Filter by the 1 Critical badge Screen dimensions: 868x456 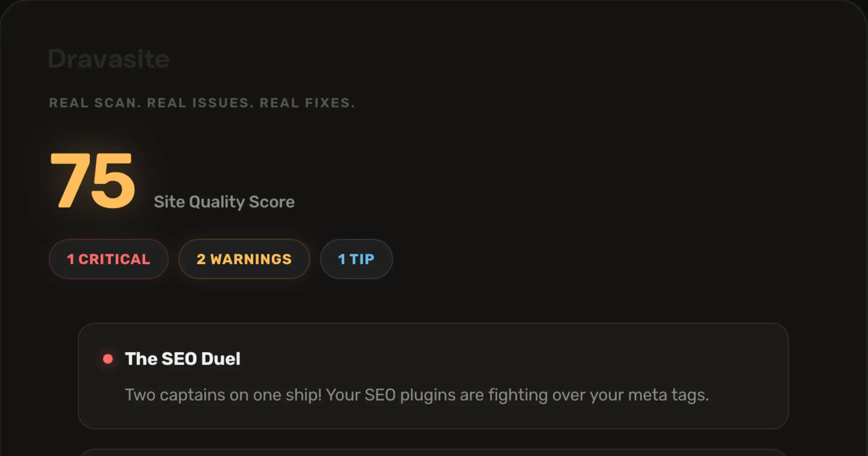click(109, 259)
